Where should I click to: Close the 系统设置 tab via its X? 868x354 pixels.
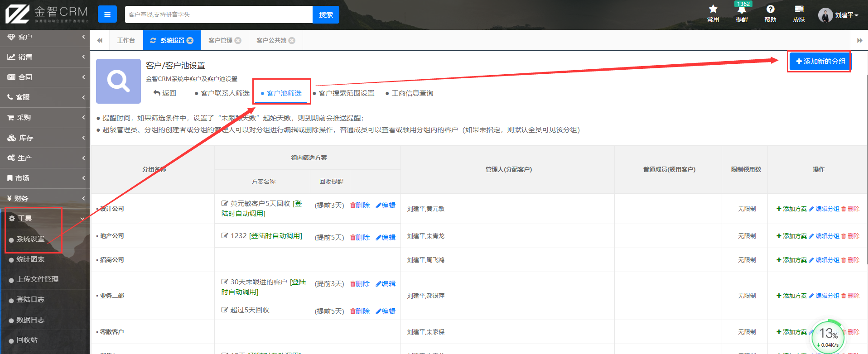click(190, 41)
